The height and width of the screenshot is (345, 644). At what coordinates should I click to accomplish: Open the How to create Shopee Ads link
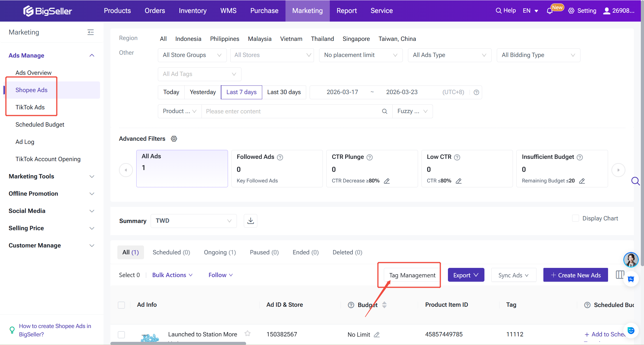tap(55, 330)
